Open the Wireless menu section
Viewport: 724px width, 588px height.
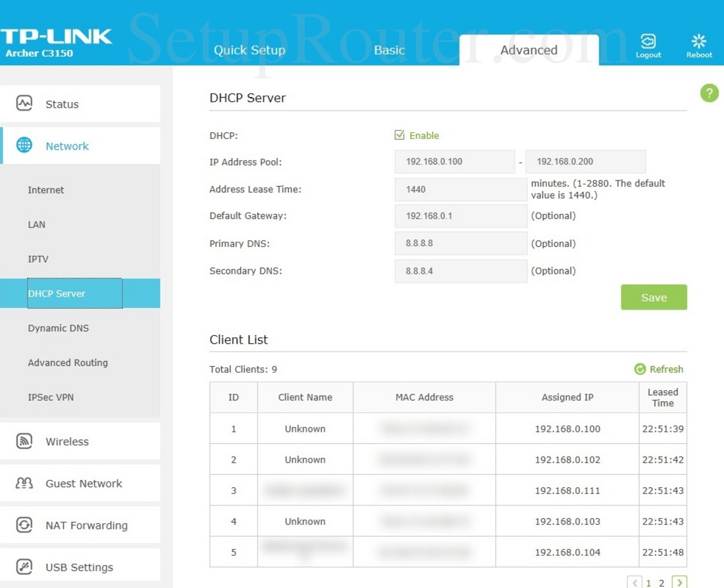pyautogui.click(x=80, y=441)
